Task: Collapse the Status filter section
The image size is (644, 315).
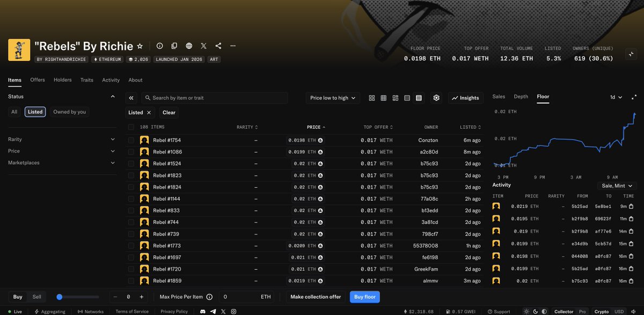Action: pos(113,97)
